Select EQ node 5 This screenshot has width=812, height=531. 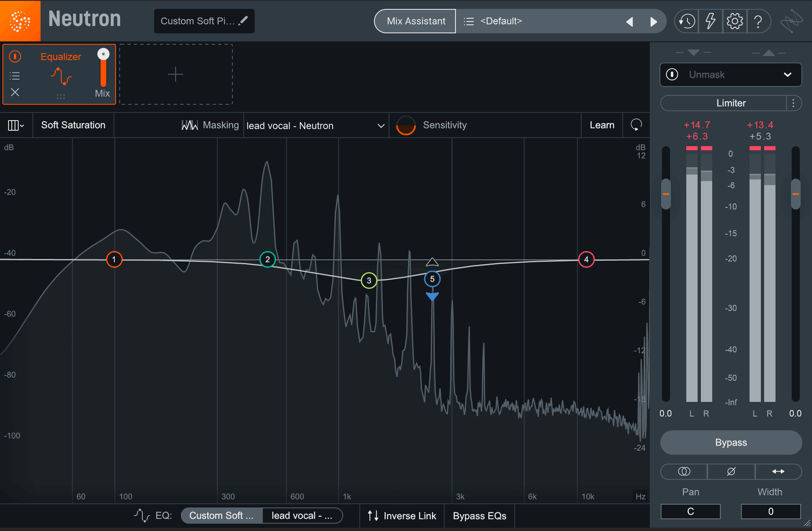(432, 279)
